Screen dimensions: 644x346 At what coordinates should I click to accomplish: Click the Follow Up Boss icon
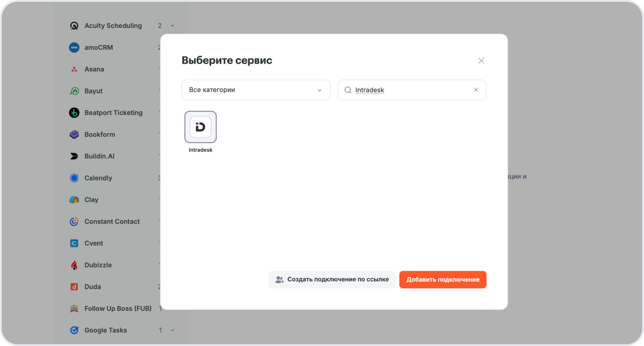coord(74,309)
